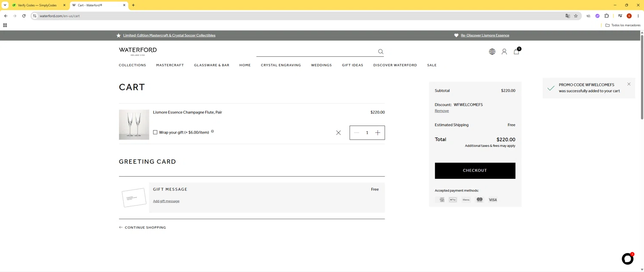Click the Visa payment icon
This screenshot has width=644, height=272.
(493, 200)
